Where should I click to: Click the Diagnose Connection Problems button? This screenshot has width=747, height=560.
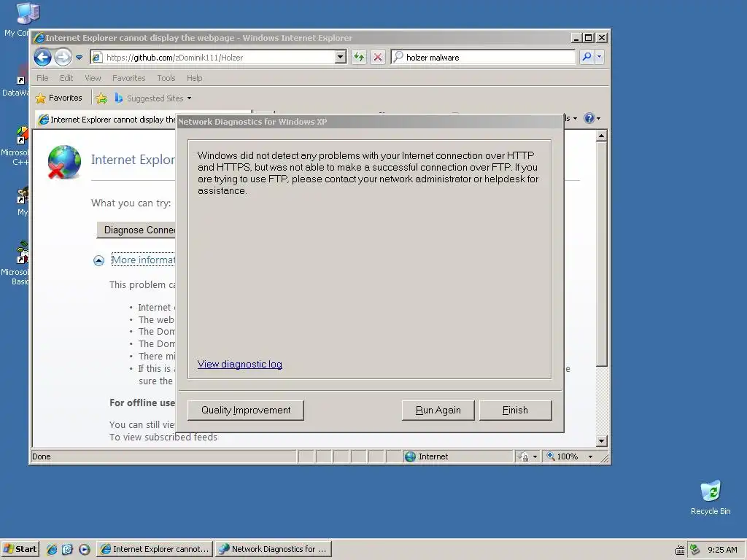point(136,230)
